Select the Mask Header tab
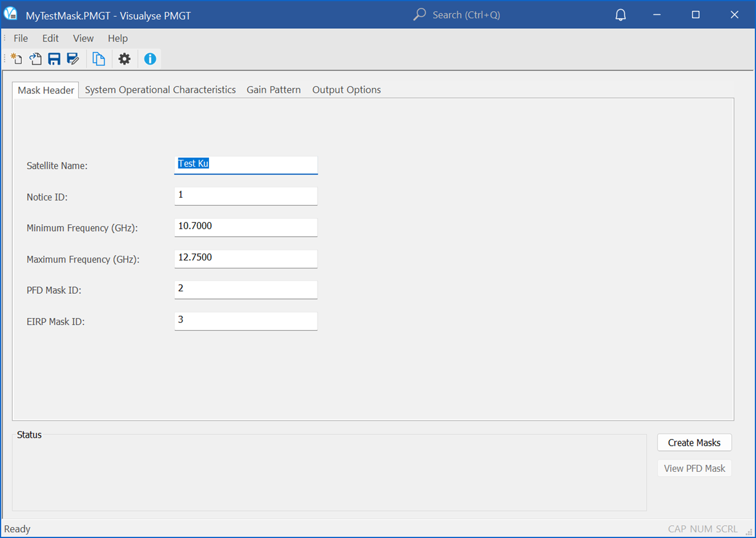The image size is (756, 538). click(x=45, y=90)
